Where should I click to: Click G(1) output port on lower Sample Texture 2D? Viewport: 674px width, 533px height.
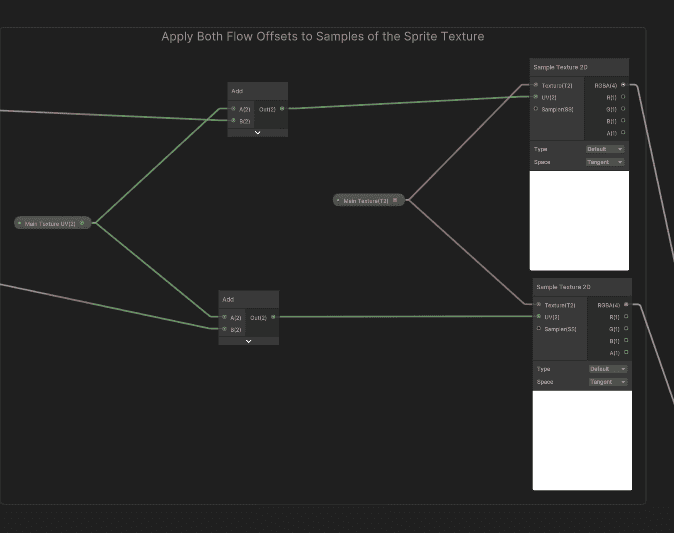tap(626, 328)
